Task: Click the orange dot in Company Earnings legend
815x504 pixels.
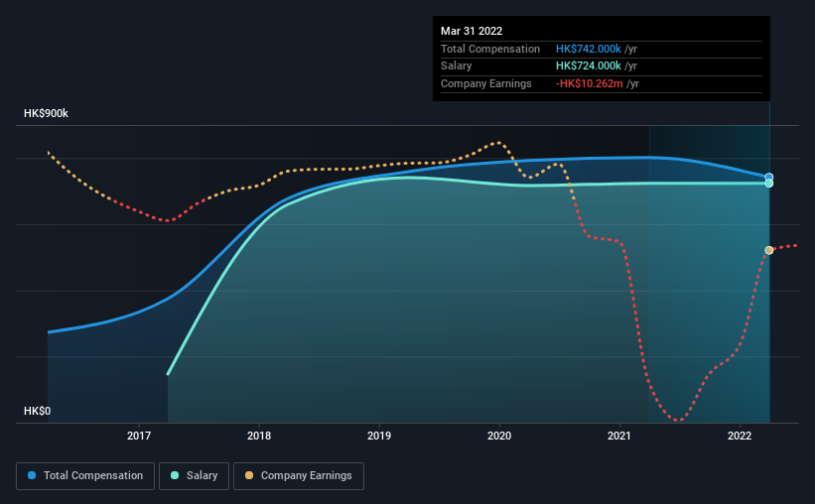Action: pos(249,475)
